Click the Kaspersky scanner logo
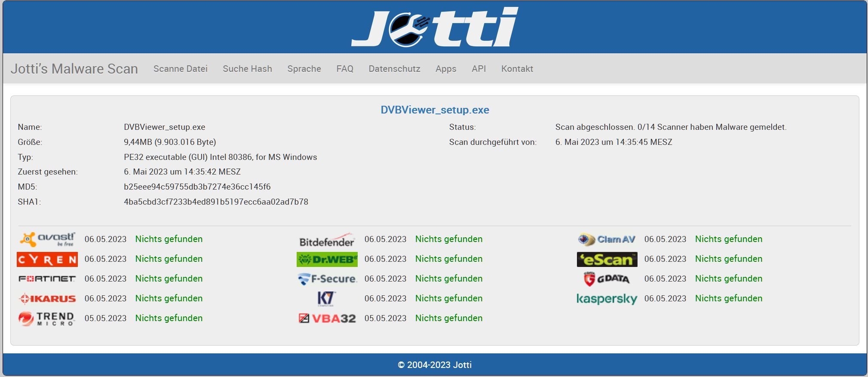Screen dimensions: 868x377 [607, 299]
